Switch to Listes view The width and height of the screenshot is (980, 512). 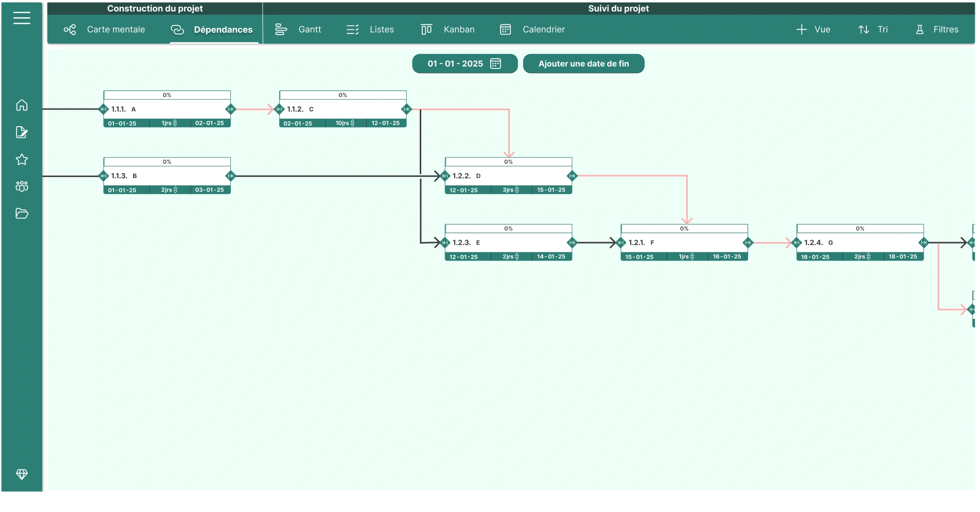point(370,29)
